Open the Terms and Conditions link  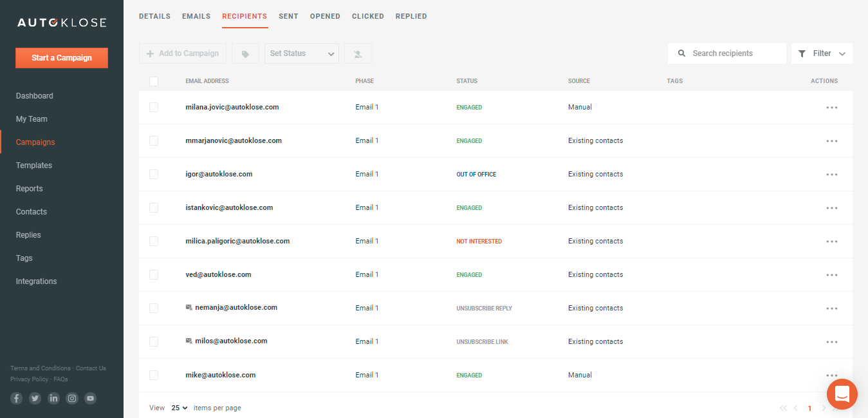coord(41,368)
